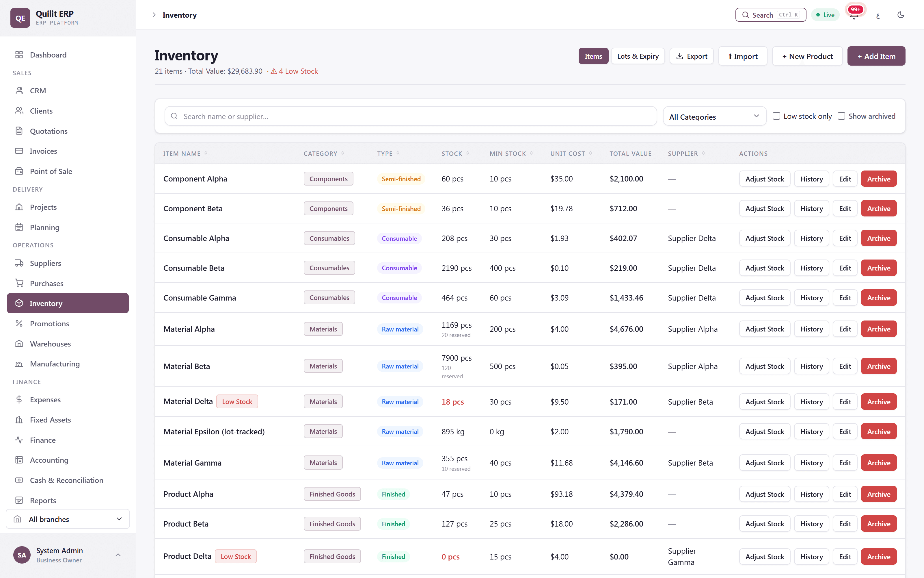Click the Dashboard grid icon

pyautogui.click(x=19, y=55)
